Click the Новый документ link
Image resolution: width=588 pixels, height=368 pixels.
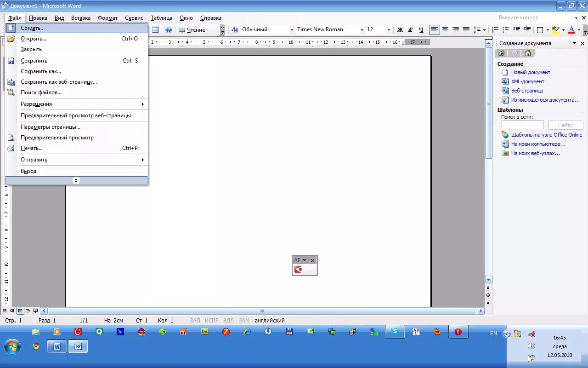tap(531, 72)
